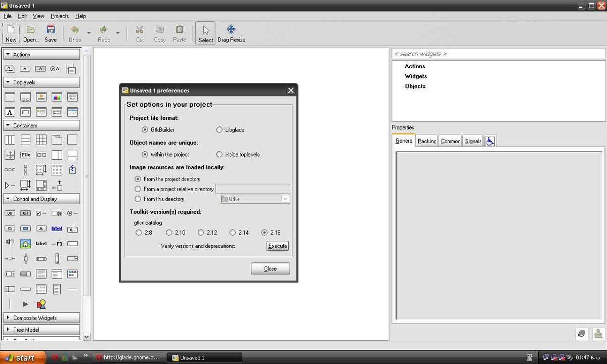The image size is (607, 364).
Task: Open the Undo history dropdown arrow
Action: 89,33
